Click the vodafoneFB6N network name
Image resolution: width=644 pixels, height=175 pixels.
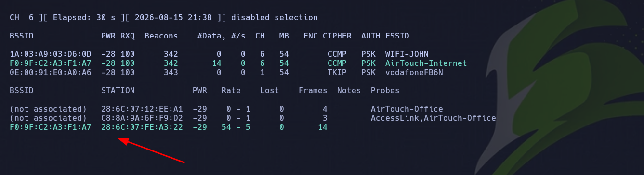coord(414,72)
